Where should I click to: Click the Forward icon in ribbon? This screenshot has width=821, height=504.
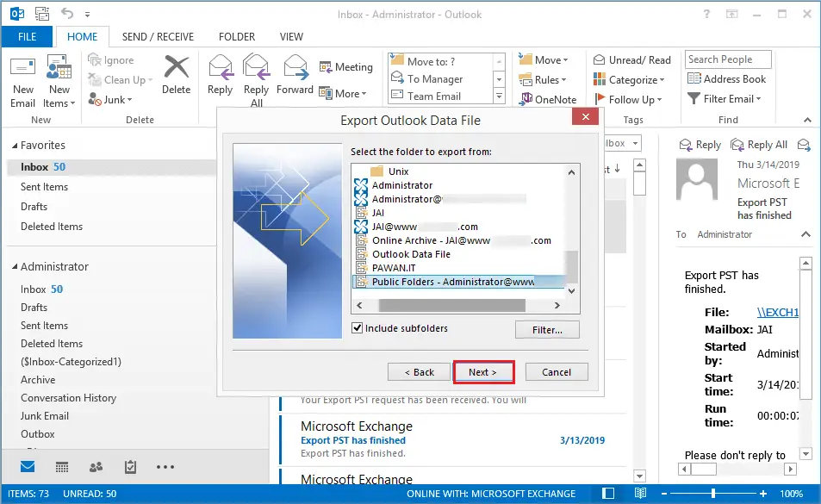pyautogui.click(x=295, y=67)
